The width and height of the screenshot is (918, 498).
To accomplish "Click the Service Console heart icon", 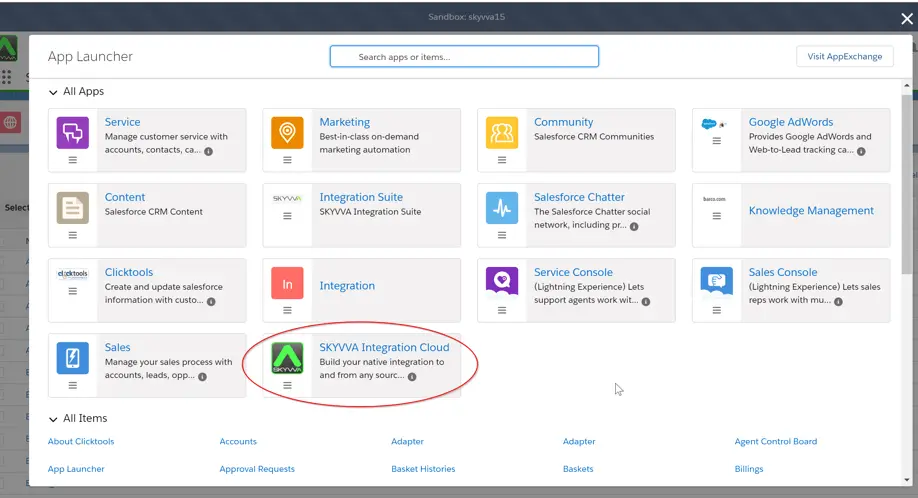I will pos(501,282).
